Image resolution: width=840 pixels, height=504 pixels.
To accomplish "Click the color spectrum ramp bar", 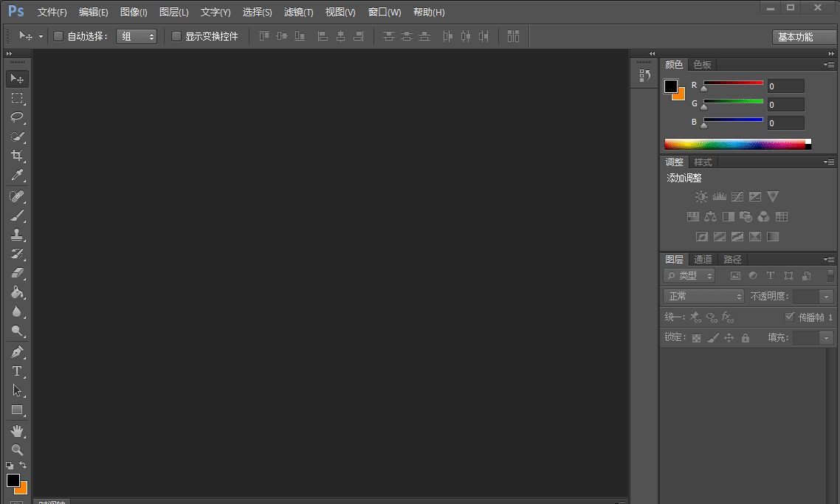I will tap(737, 144).
